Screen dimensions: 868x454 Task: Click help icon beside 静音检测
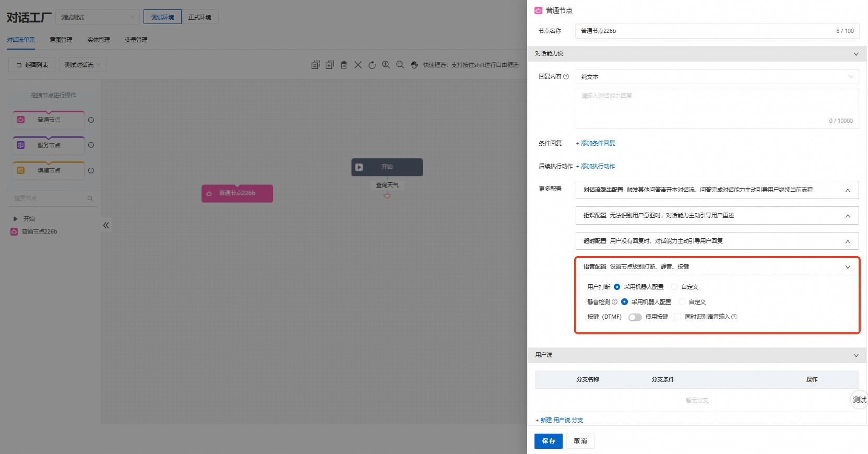pyautogui.click(x=614, y=302)
